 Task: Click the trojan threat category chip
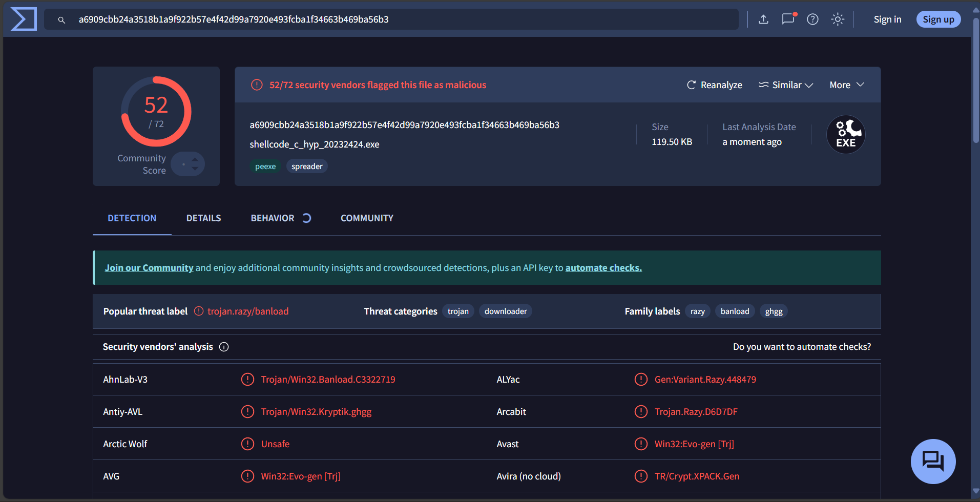(x=458, y=311)
